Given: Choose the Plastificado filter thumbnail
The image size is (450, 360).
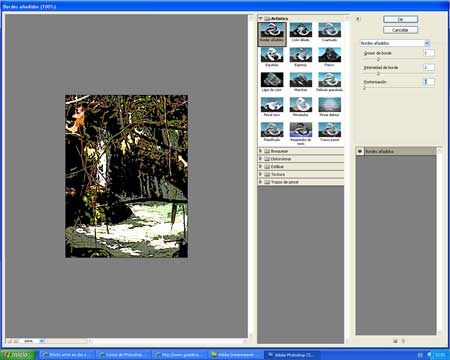Looking at the screenshot, I should coord(272,132).
